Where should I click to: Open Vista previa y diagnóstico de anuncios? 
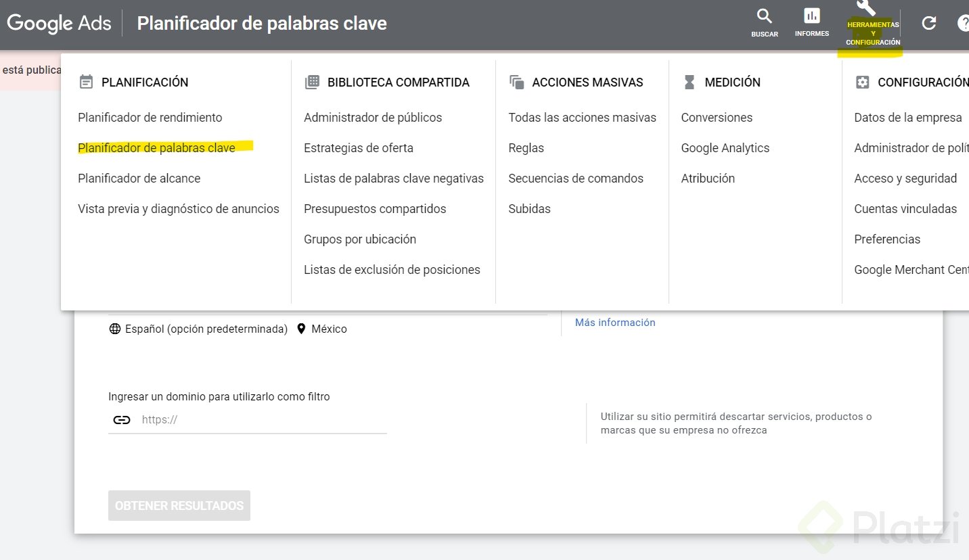coord(179,209)
